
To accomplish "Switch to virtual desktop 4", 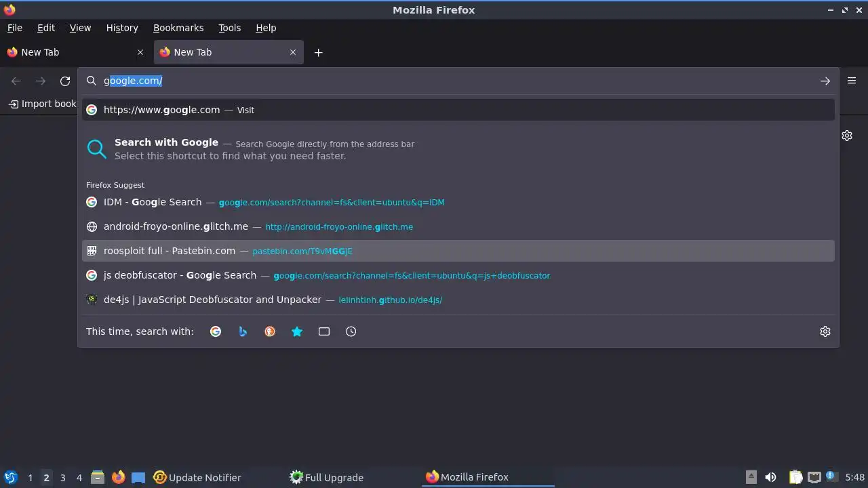I will pos(79,477).
